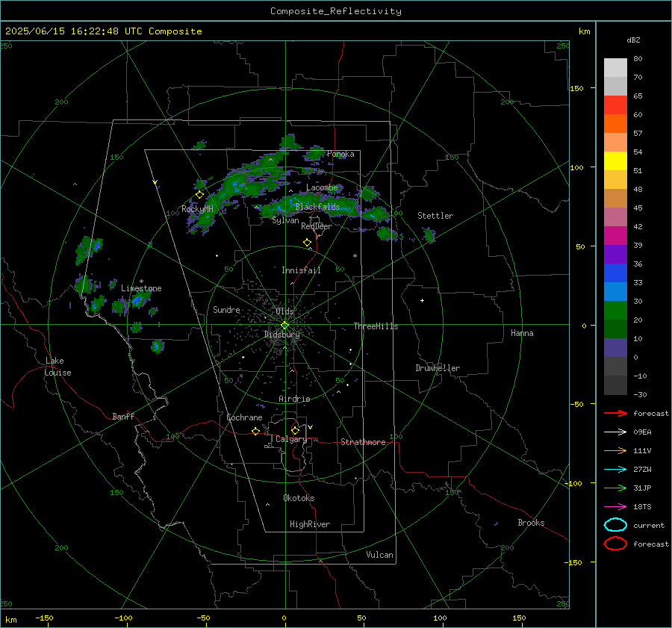
Task: Select the magenta 42-39 dBZ swatch
Action: [x=615, y=236]
